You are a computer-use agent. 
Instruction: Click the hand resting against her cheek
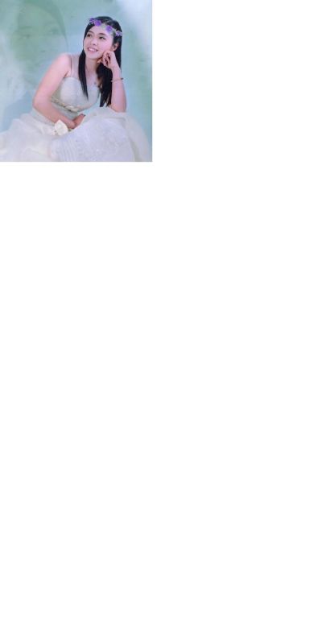tap(110, 60)
